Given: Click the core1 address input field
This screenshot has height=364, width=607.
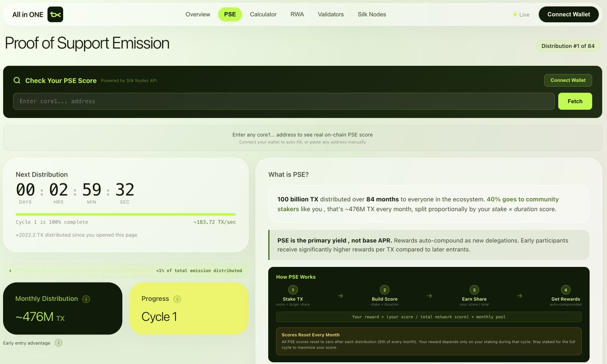Looking at the screenshot, I should tap(284, 101).
